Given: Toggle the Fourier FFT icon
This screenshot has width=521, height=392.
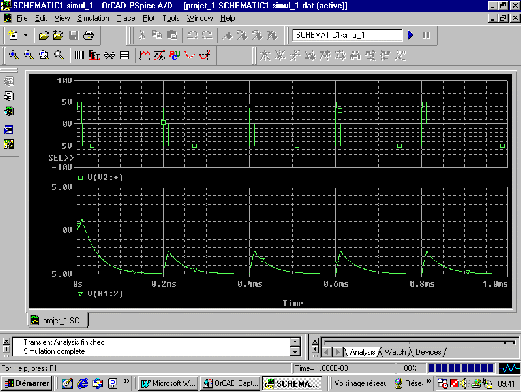Looking at the screenshot, I should (x=94, y=55).
